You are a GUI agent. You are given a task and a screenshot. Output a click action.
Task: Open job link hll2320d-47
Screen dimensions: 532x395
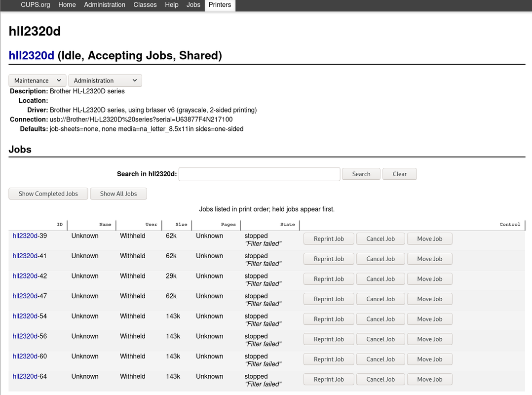25,296
